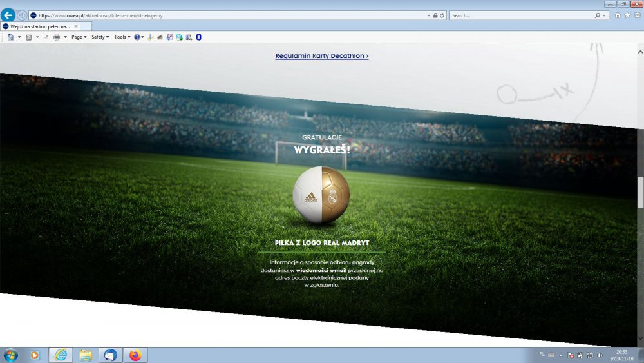Image resolution: width=644 pixels, height=363 pixels.
Task: Open the Home page icon
Action: 618,15
